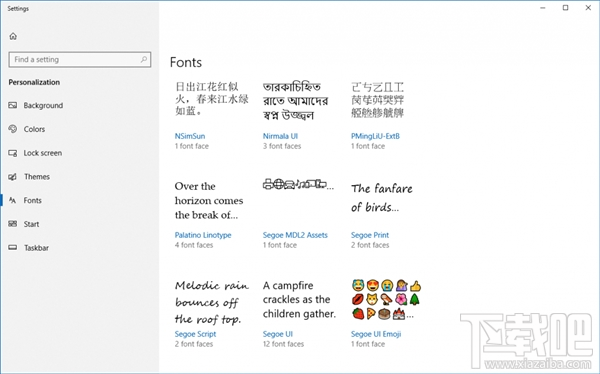
Task: Click the emoji grid preview
Action: [x=386, y=300]
